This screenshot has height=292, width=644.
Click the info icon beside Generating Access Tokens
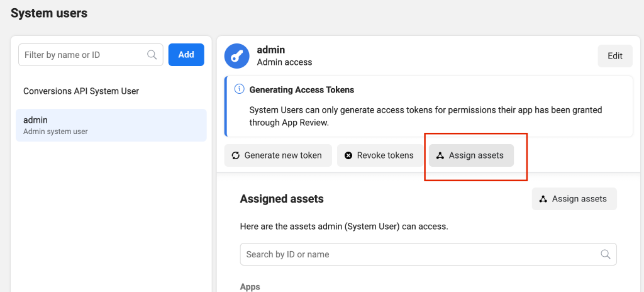239,89
